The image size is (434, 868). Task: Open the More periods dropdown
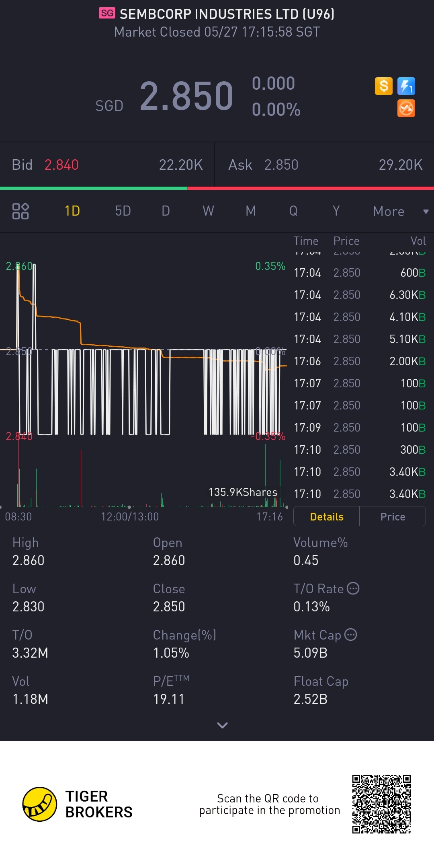coord(401,211)
